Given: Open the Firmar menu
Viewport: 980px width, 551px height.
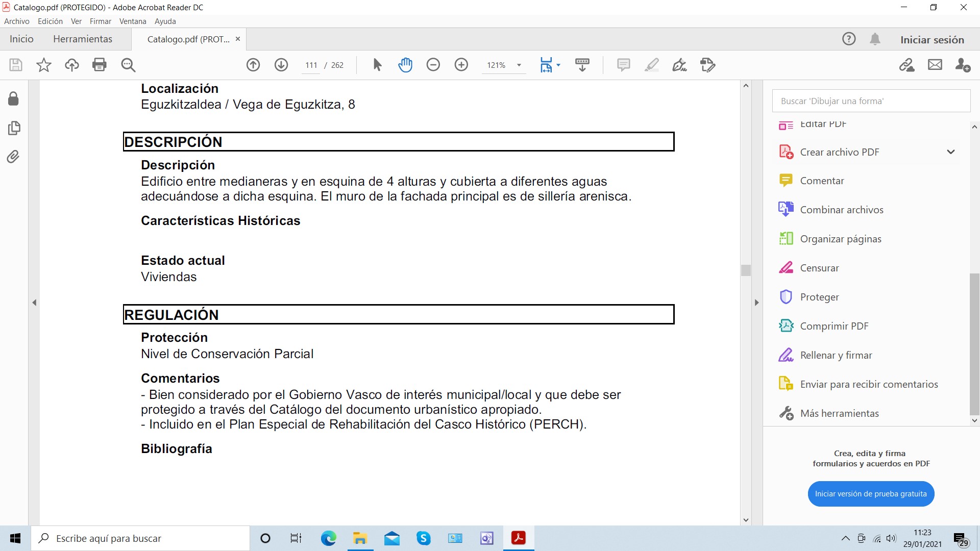Looking at the screenshot, I should (101, 21).
